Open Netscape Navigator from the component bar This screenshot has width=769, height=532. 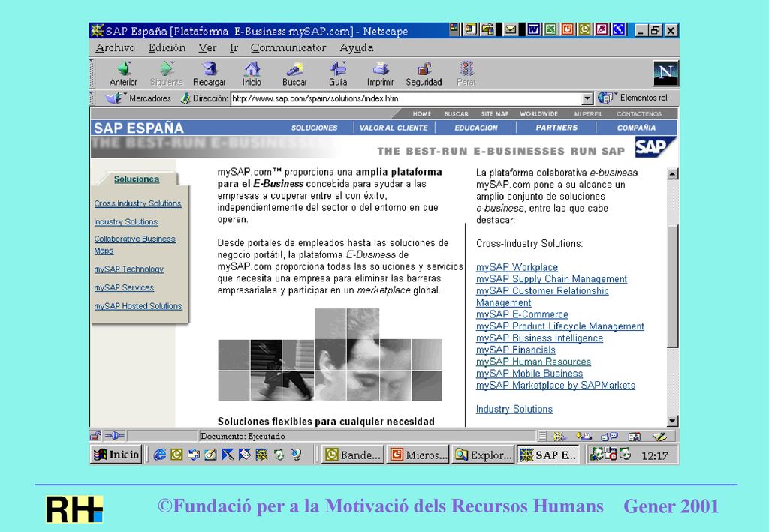[559, 436]
